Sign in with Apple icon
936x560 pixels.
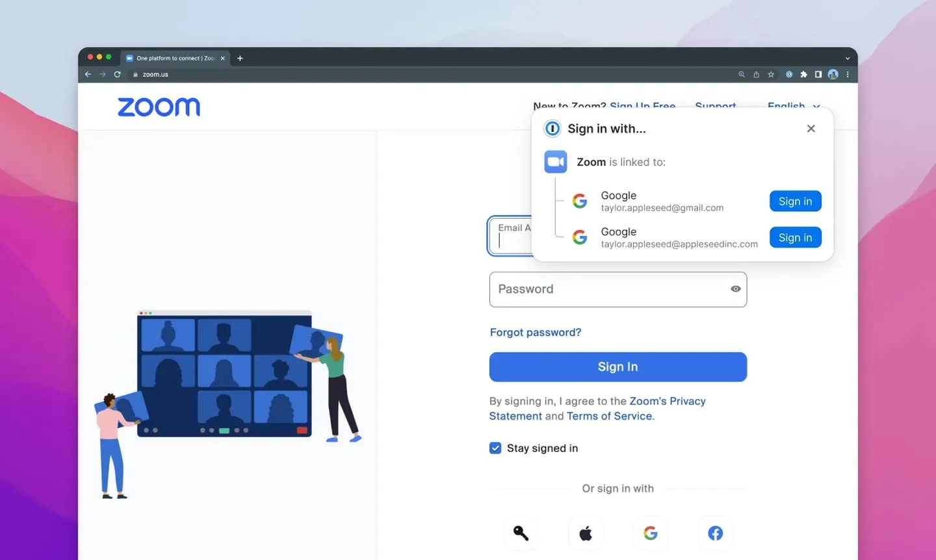click(586, 533)
